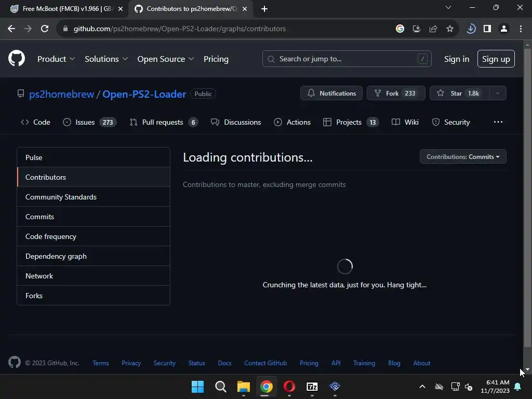
Task: Open the Security tab
Action: pyautogui.click(x=451, y=122)
